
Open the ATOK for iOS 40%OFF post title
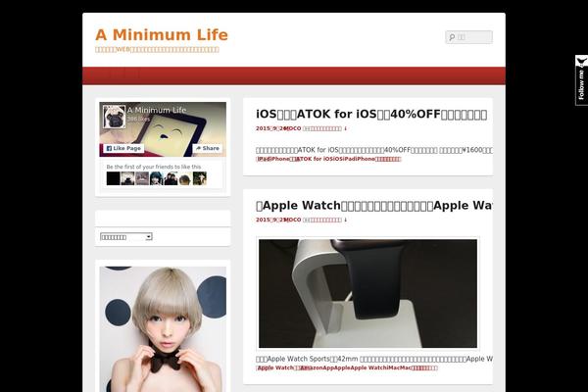[x=371, y=114]
